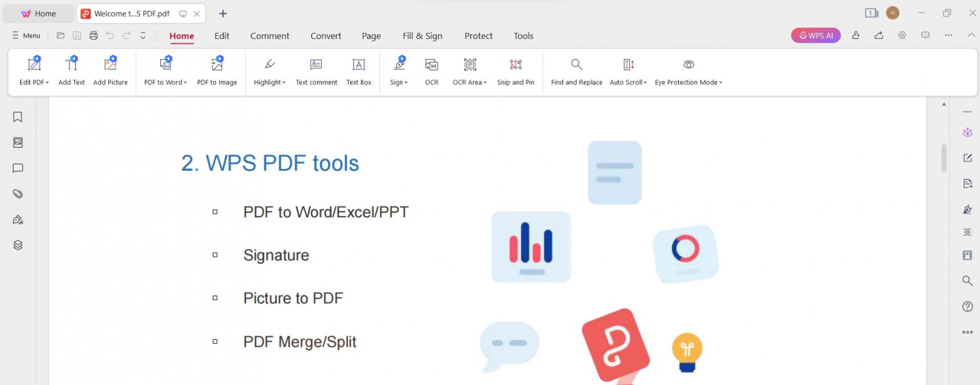
Task: Expand the Eye Protection Mode dropdown arrow
Action: point(721,83)
